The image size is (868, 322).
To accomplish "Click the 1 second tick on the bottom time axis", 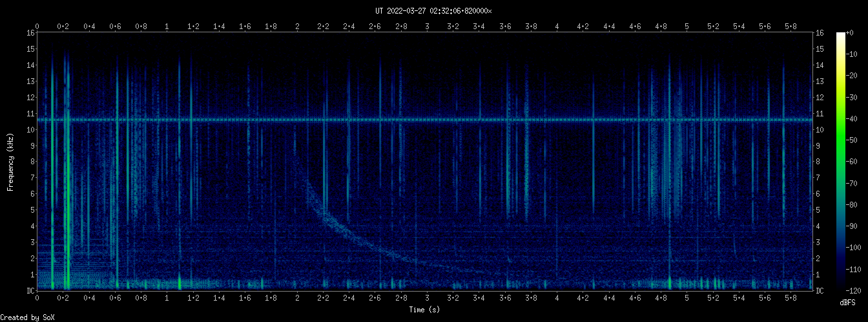I will 167,298.
